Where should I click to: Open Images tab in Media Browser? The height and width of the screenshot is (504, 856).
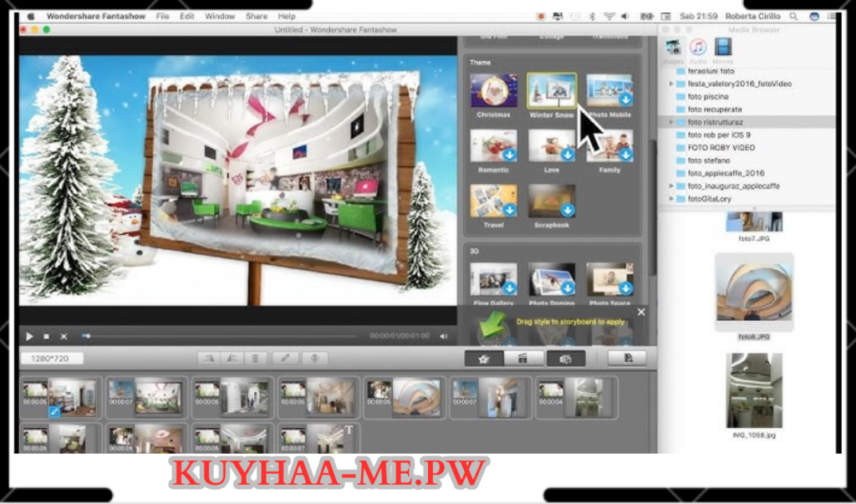click(673, 52)
